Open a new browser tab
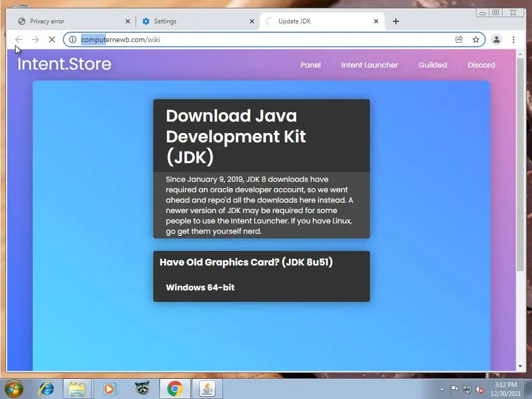Image resolution: width=532 pixels, height=399 pixels. pyautogui.click(x=395, y=21)
